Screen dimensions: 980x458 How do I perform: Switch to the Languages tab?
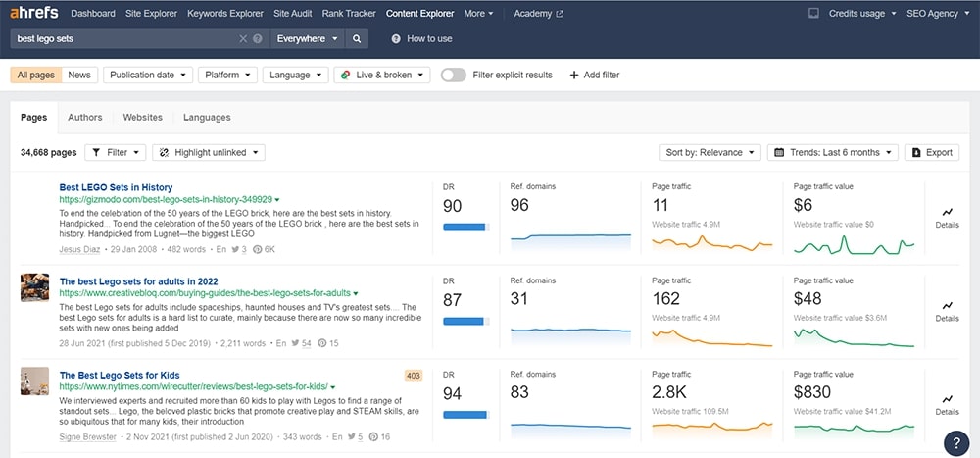[x=207, y=117]
